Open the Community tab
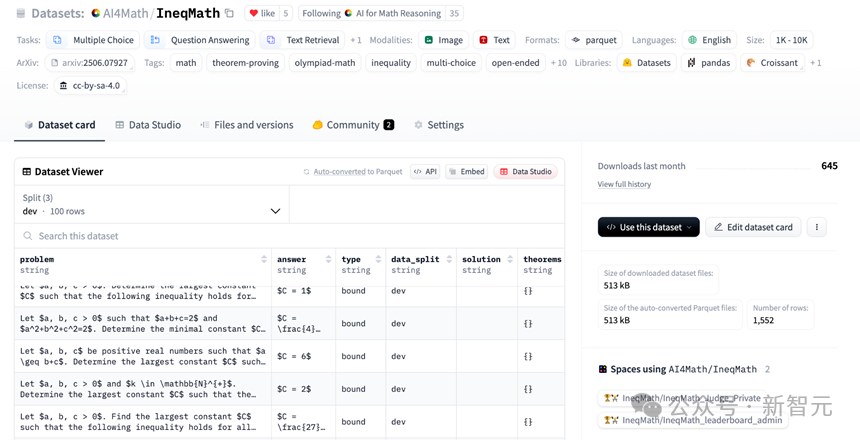Image resolution: width=860 pixels, height=440 pixels. [x=353, y=125]
